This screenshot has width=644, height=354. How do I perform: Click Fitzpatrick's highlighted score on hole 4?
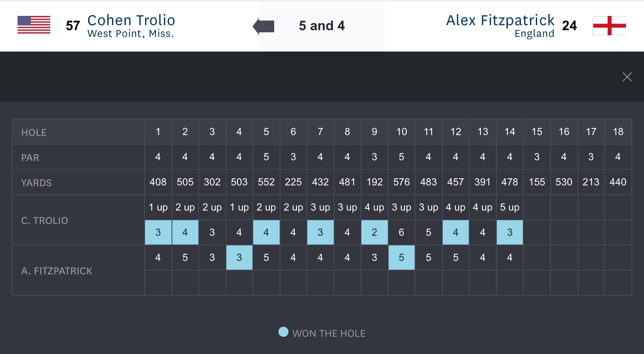point(239,258)
